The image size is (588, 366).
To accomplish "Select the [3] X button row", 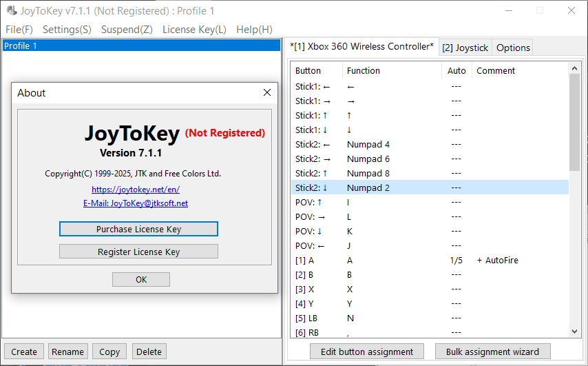I will (430, 289).
